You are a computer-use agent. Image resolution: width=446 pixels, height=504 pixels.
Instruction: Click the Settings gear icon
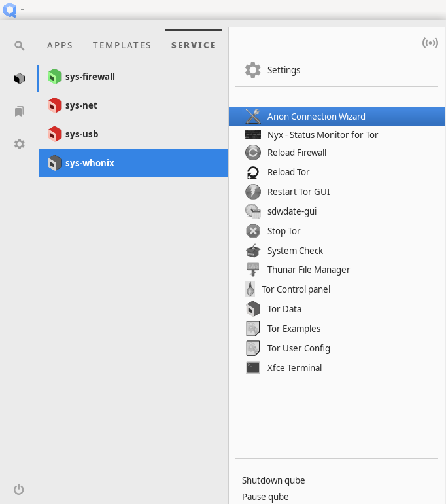click(x=253, y=70)
